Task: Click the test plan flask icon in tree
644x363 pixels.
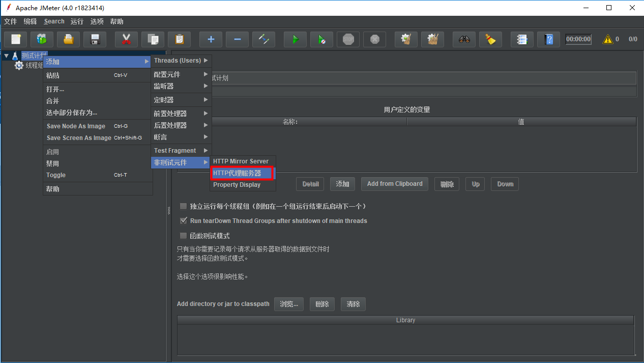Action: 15,55
